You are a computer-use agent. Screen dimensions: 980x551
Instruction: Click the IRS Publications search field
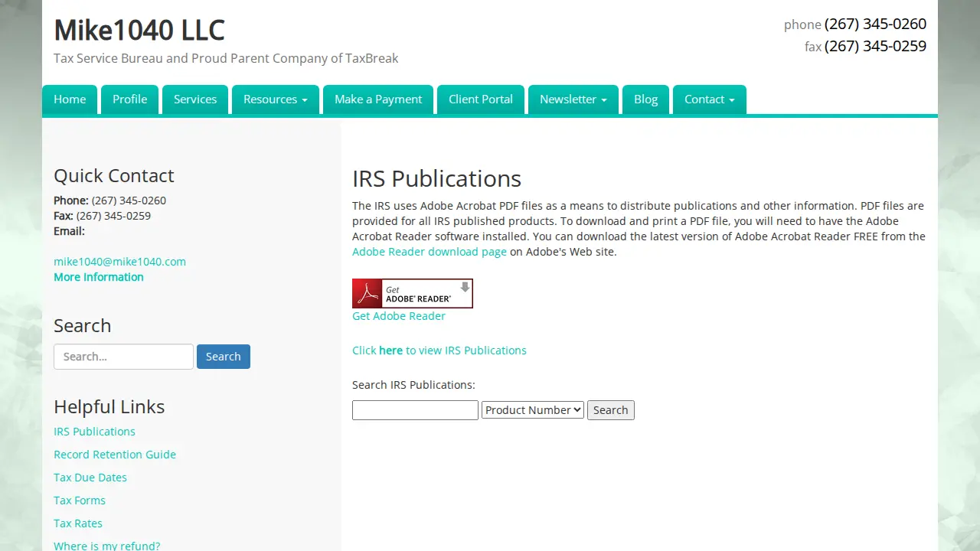coord(415,410)
